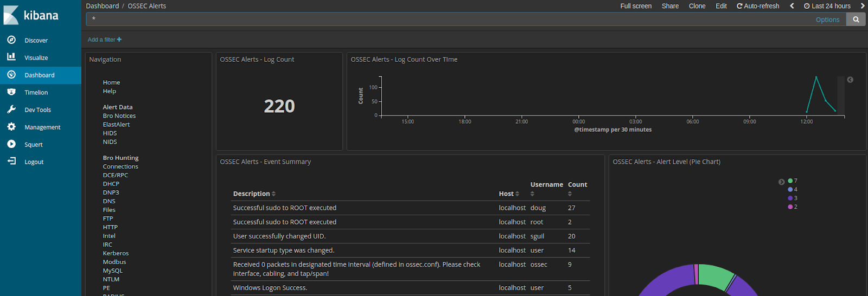Open Bro Notices link
The image size is (868, 296).
[x=119, y=116]
